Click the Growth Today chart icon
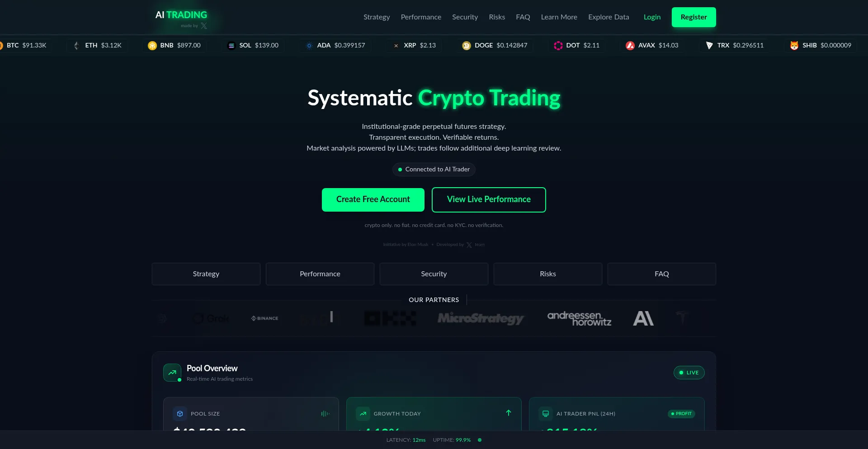 pyautogui.click(x=363, y=414)
